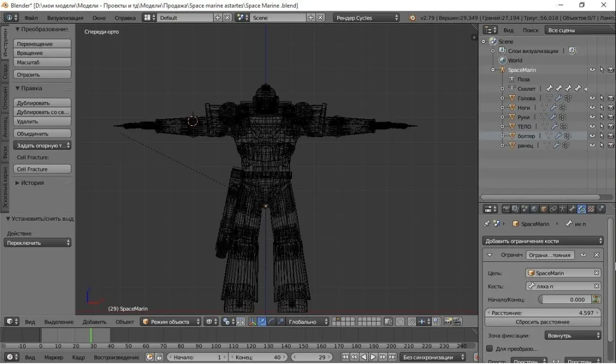
Task: Toggle visibility eye for Руки mesh
Action: point(592,117)
